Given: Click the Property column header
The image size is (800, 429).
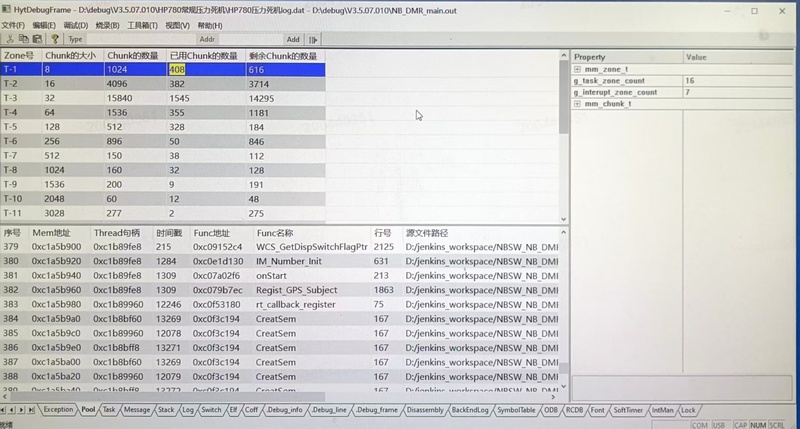Looking at the screenshot, I should 627,57.
